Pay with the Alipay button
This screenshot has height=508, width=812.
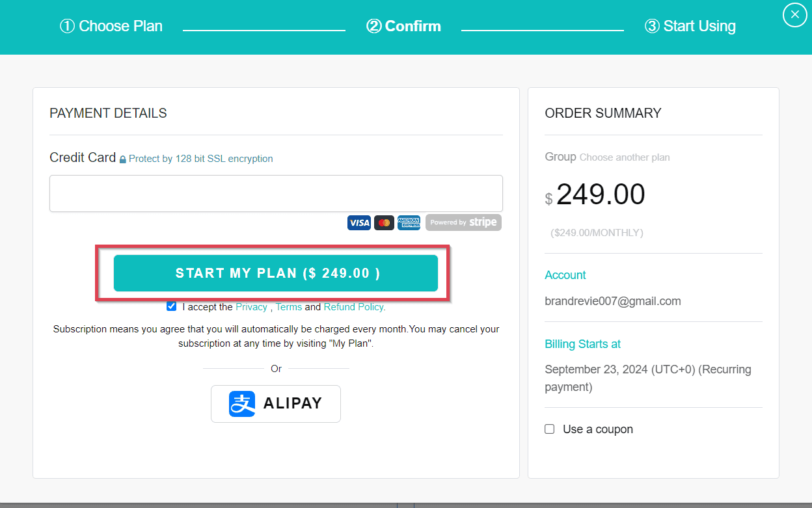coord(276,403)
